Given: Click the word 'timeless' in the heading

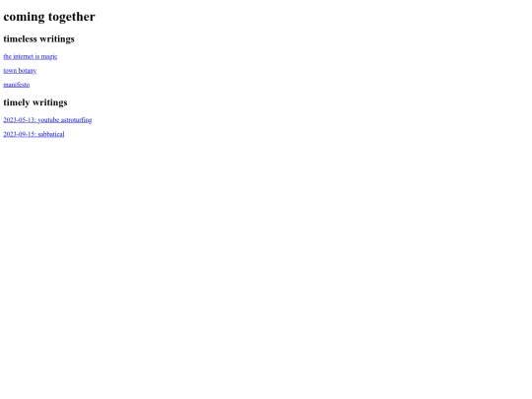Looking at the screenshot, I should (20, 38).
